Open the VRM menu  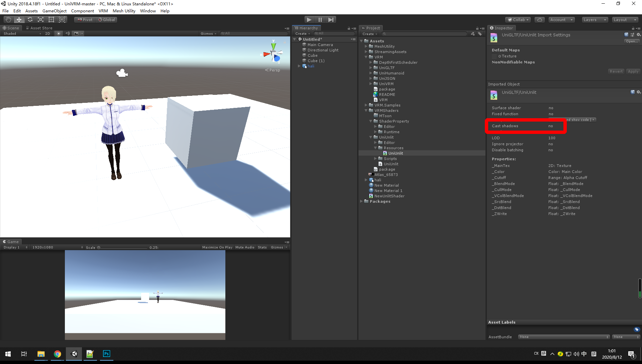coord(103,11)
